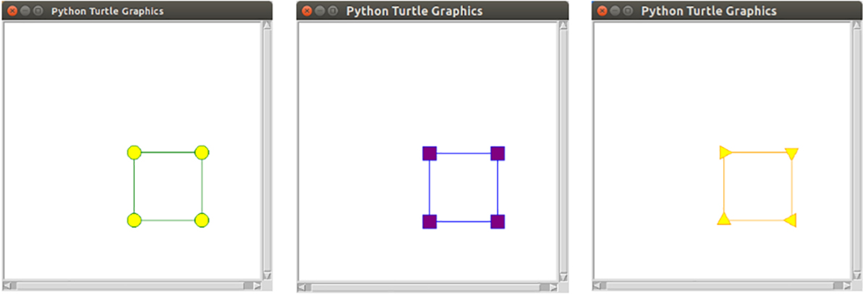Click scroll-up arrow in right triangles window
Screen dimensions: 868x294
click(857, 25)
